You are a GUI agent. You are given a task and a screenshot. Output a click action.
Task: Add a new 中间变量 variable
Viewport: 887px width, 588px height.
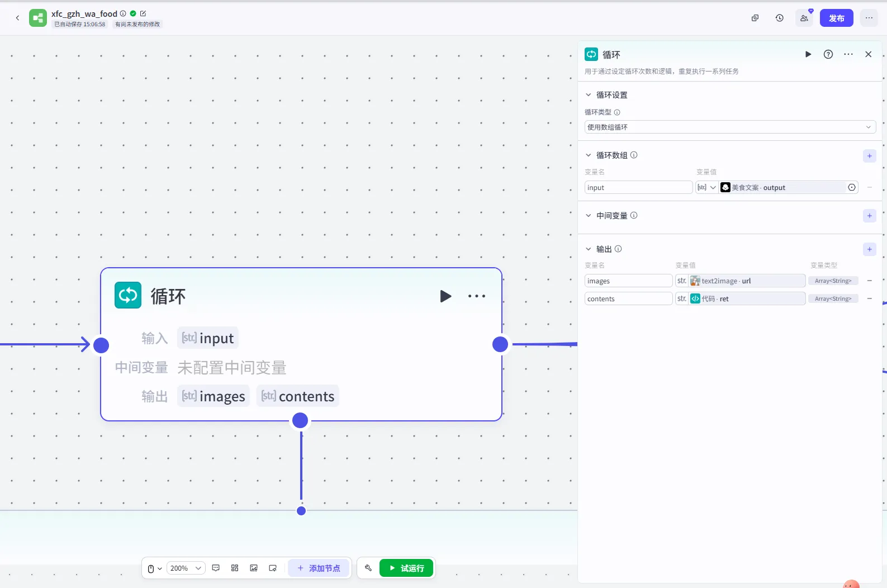870,216
